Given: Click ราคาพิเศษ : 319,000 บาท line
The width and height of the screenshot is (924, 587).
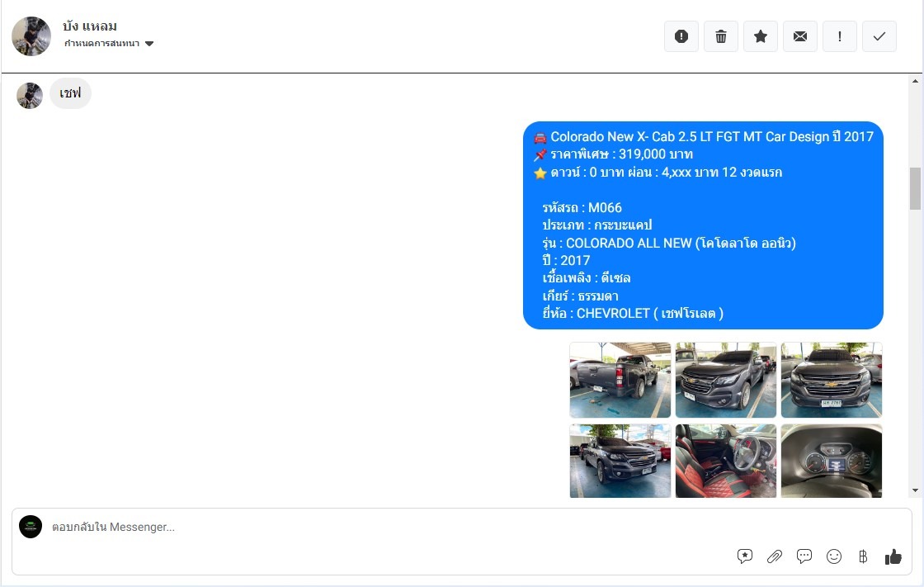Looking at the screenshot, I should pyautogui.click(x=614, y=154).
